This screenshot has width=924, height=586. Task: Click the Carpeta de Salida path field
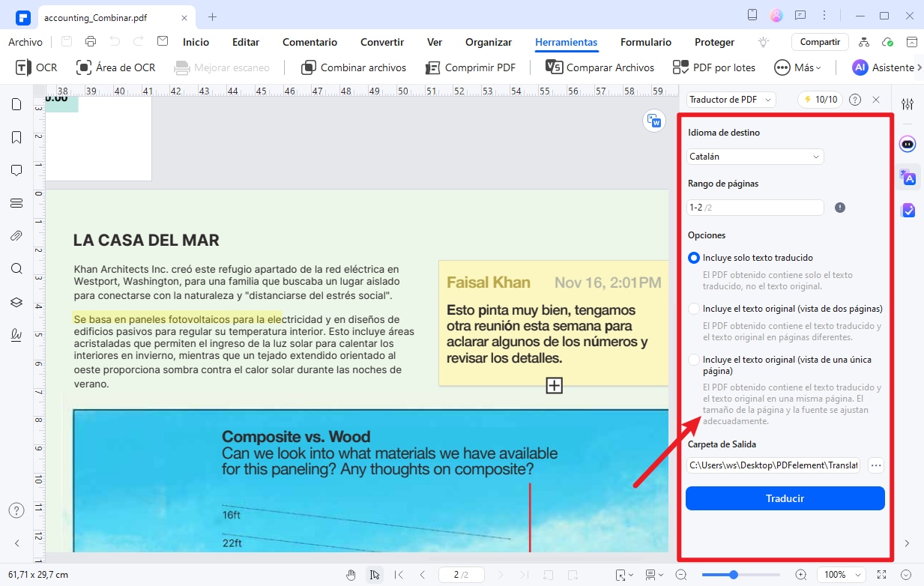tap(775, 465)
